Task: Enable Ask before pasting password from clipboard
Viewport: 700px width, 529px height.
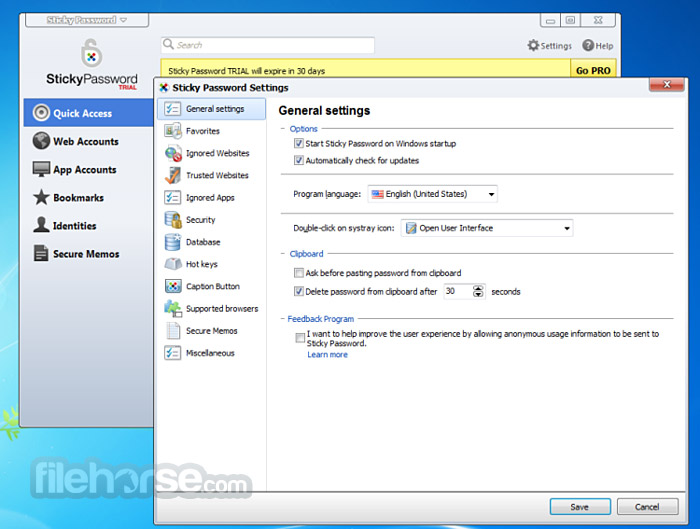Action: (299, 273)
